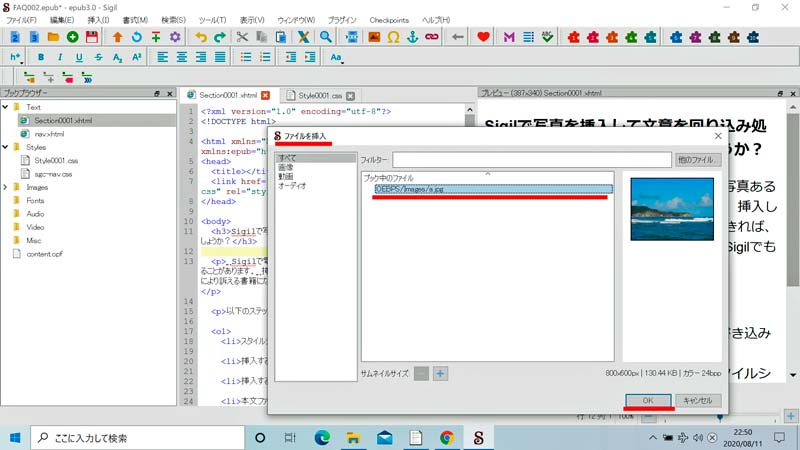Viewport: 800px width, 450px height.
Task: Click the filter (フィルター) text field
Action: tap(530, 159)
